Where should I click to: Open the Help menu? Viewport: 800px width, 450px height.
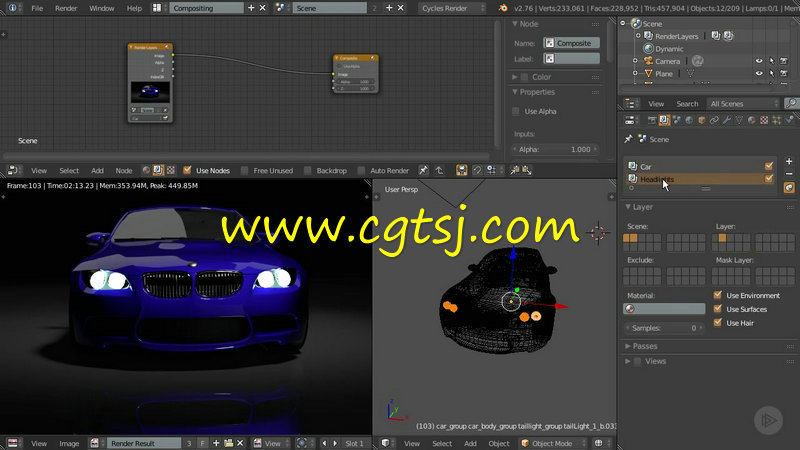[134, 8]
